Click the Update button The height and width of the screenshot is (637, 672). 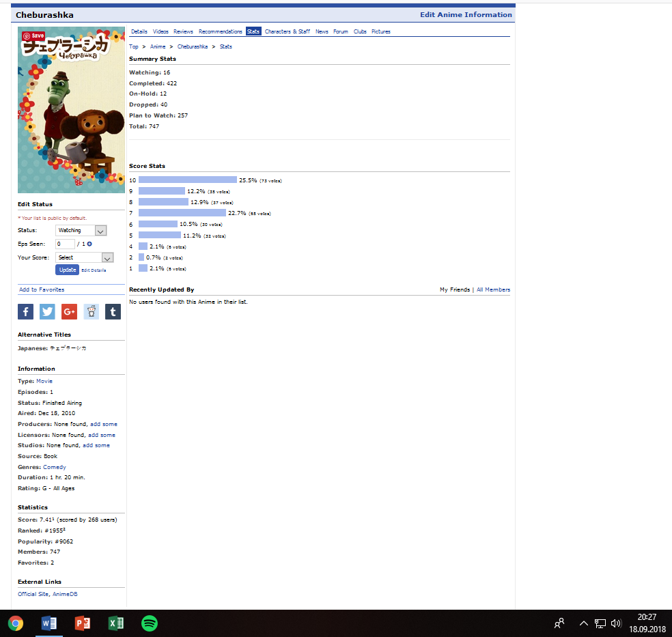click(68, 270)
